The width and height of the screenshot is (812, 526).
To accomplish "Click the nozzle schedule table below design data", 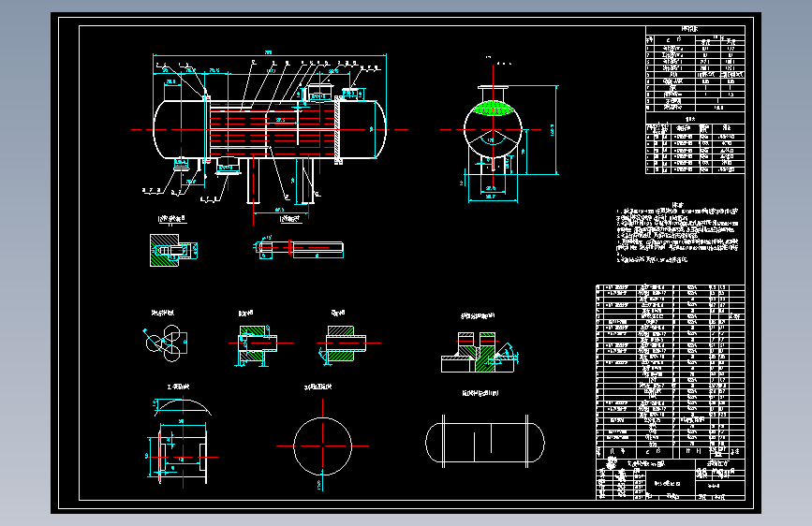I will pyautogui.click(x=696, y=145).
